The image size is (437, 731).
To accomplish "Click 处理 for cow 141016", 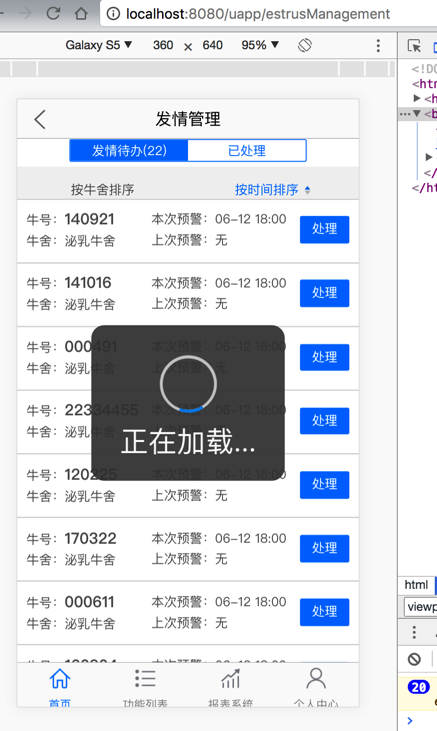I will [325, 293].
